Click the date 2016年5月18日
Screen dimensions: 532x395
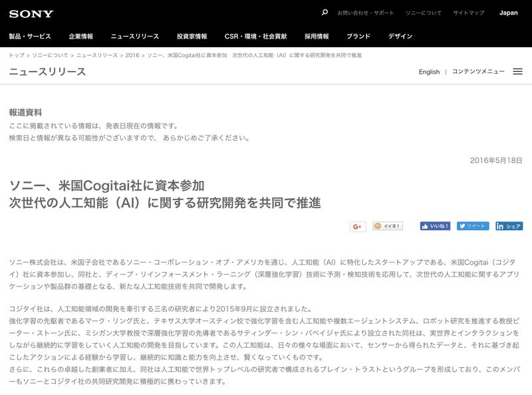tap(496, 160)
